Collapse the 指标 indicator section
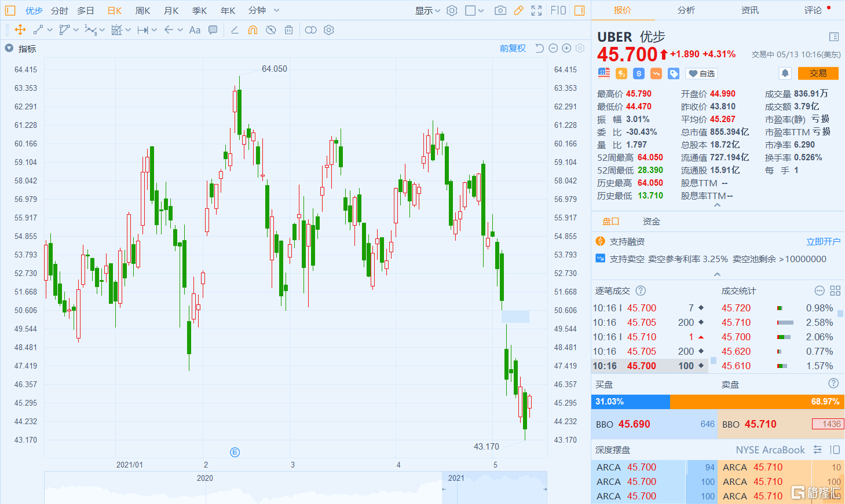Image resolution: width=845 pixels, height=504 pixels. 9,49
